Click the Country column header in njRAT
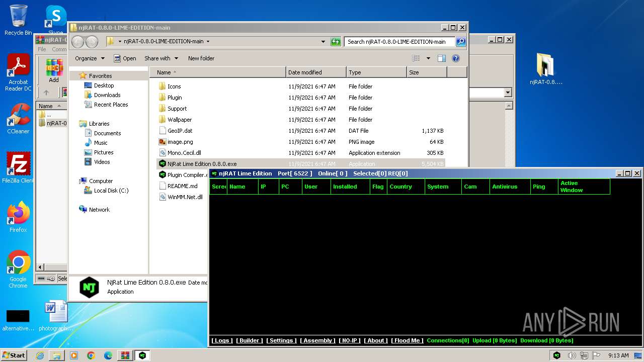The image size is (644, 362). (x=406, y=187)
